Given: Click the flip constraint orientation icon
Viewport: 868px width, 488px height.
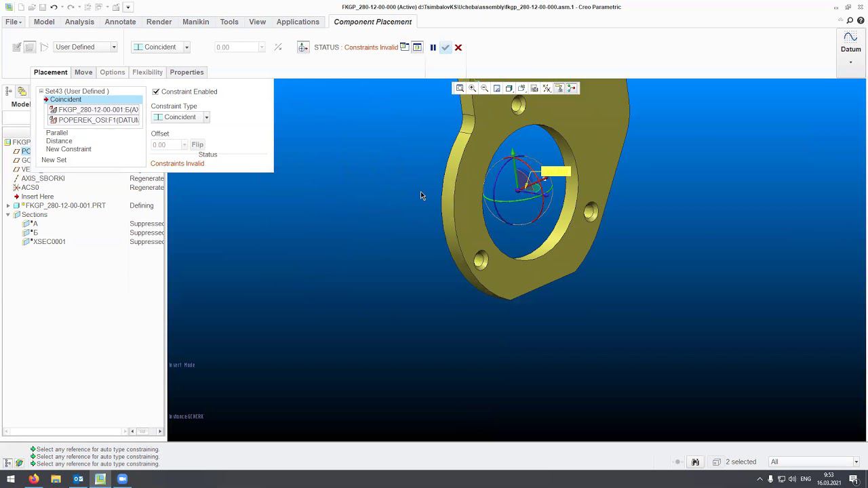Looking at the screenshot, I should pyautogui.click(x=278, y=47).
